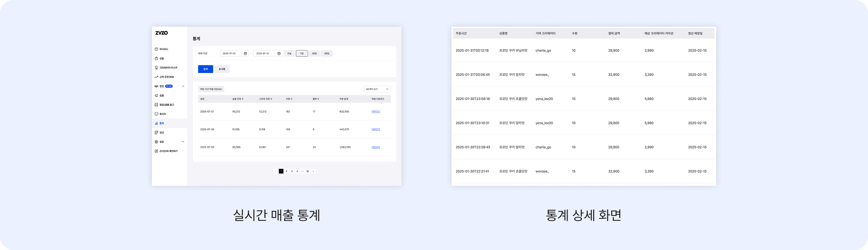
Task: Open the 50개씩 보기 page size dropdown
Action: [x=377, y=89]
